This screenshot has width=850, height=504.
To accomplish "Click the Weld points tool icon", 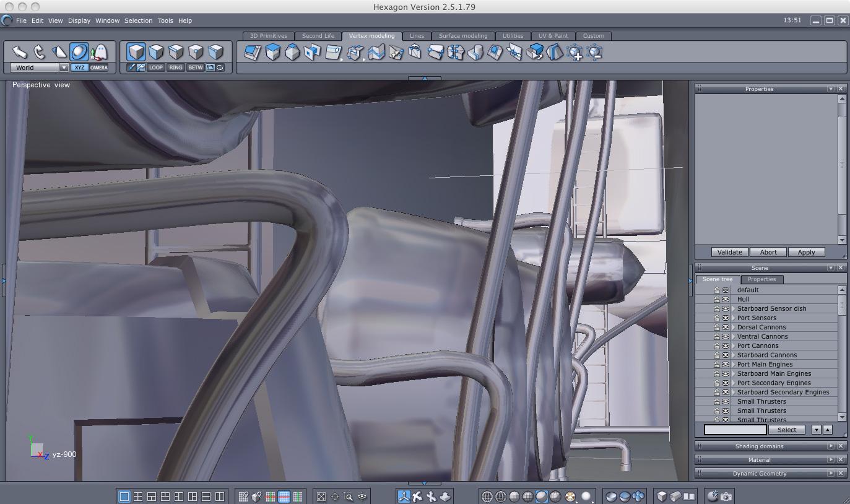I will point(514,53).
